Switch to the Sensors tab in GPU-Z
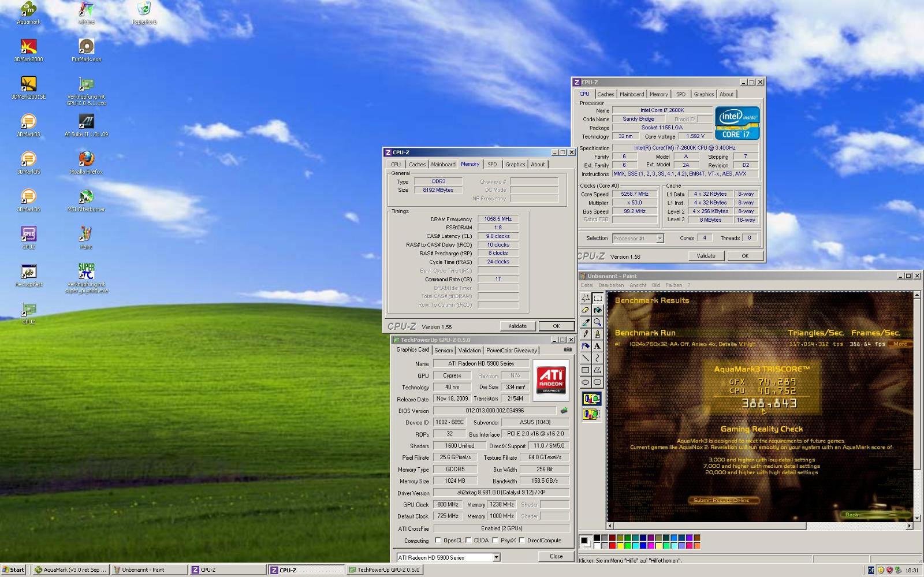The image size is (924, 577). (444, 350)
